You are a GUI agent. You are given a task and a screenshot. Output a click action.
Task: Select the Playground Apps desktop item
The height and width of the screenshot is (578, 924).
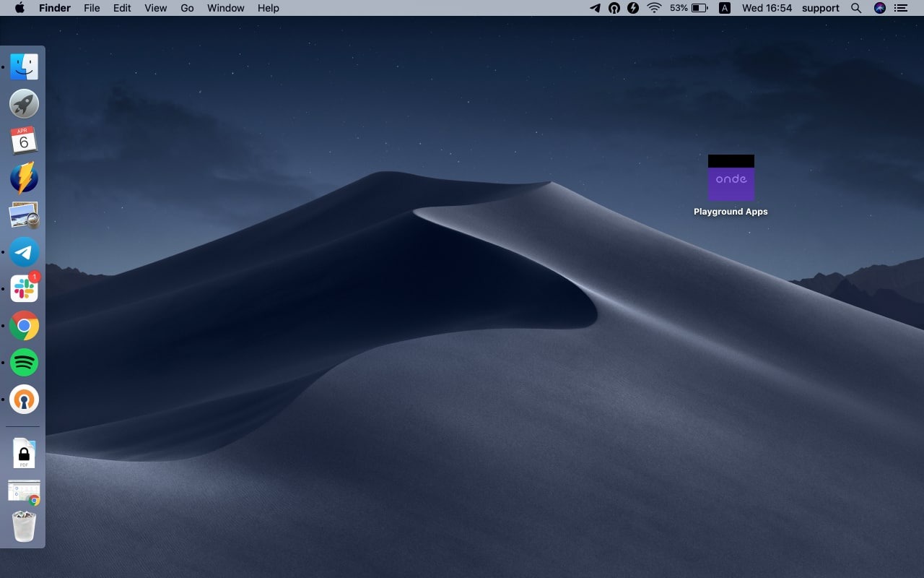click(731, 178)
